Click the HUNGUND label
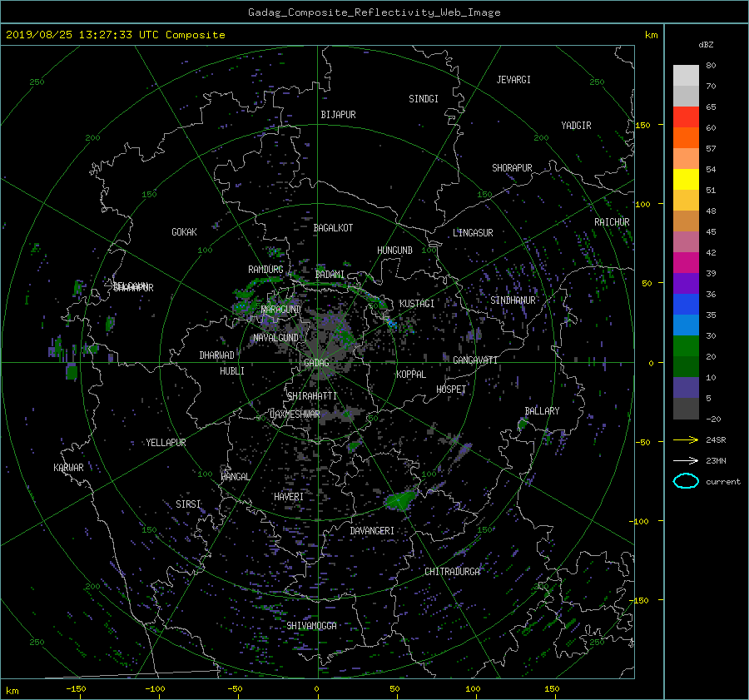Viewport: 749px width, 700px height. point(394,251)
